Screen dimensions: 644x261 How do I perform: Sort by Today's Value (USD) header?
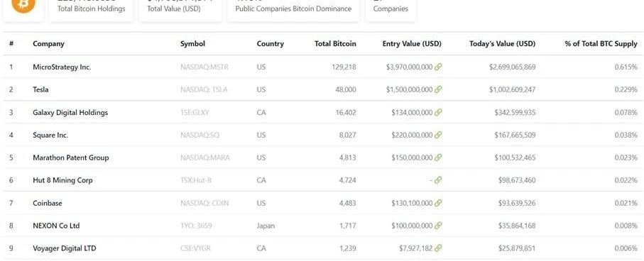pyautogui.click(x=502, y=43)
